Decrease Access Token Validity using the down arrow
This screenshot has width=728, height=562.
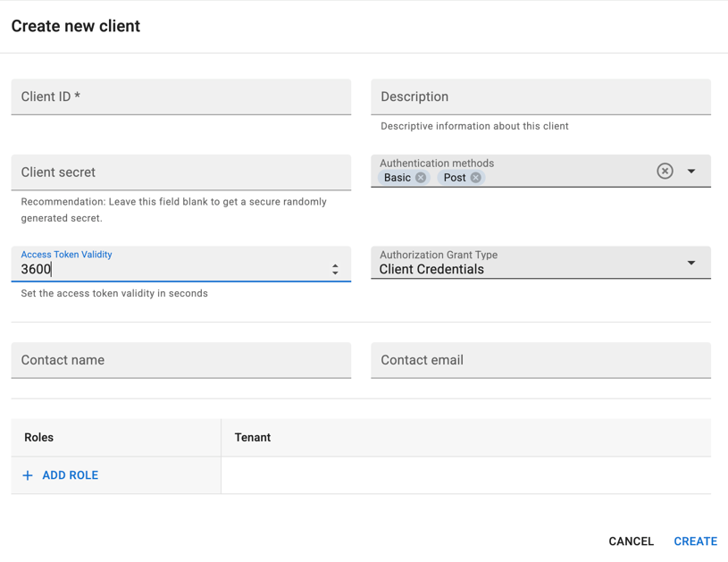point(335,273)
